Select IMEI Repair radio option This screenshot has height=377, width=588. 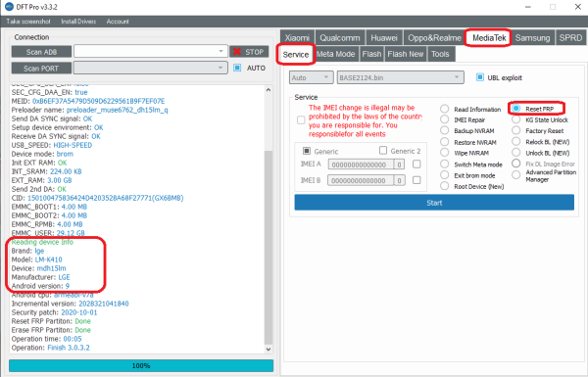point(444,119)
